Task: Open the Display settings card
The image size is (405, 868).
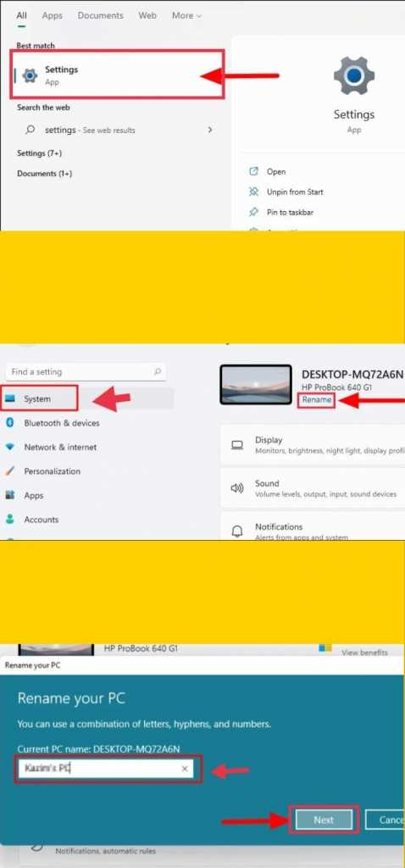Action: [x=313, y=445]
